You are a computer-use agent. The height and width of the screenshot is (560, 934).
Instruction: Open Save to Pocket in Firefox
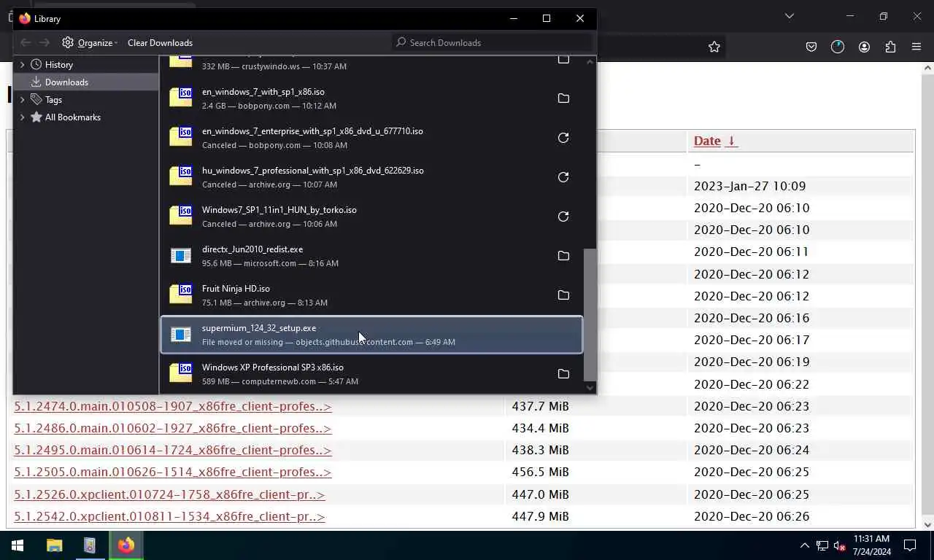click(811, 47)
